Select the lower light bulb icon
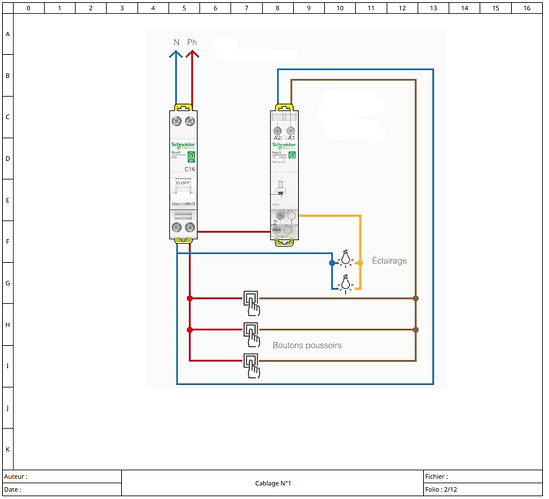 coord(346,284)
